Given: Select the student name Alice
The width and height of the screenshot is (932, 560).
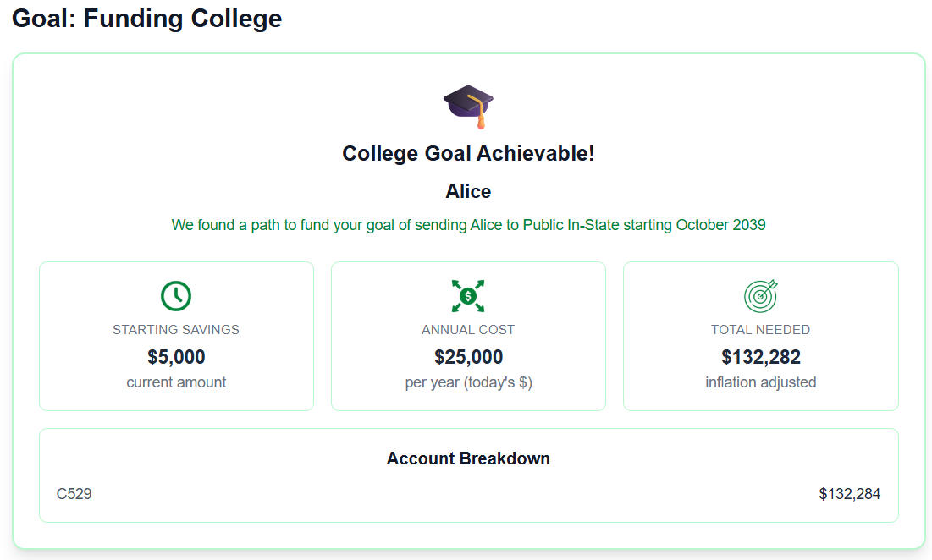Looking at the screenshot, I should pyautogui.click(x=468, y=192).
